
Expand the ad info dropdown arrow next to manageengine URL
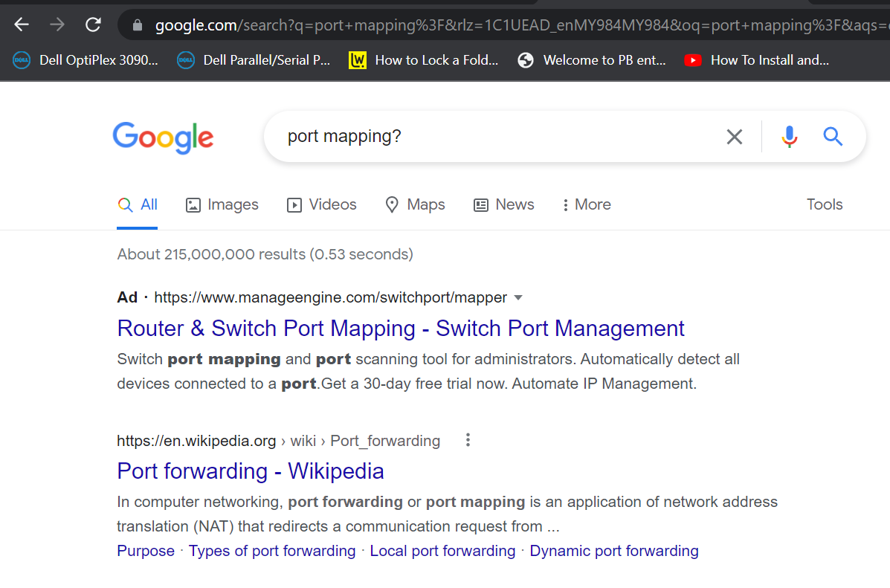point(517,298)
